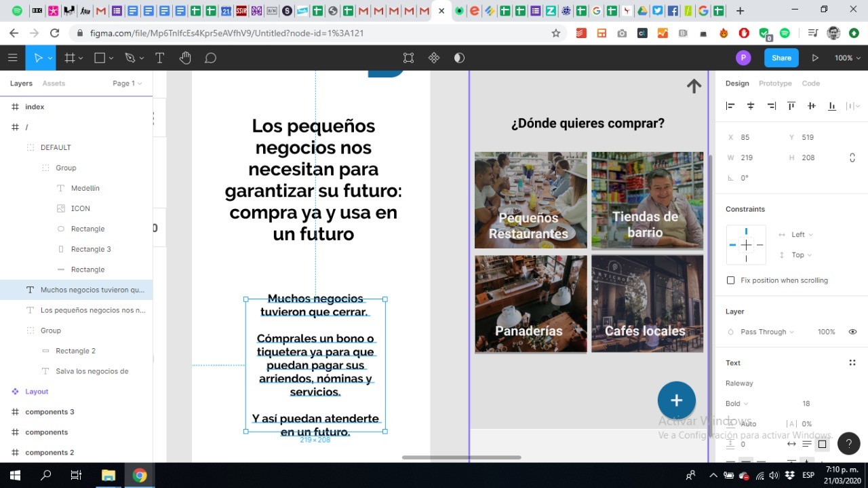Switch to the Code tab
This screenshot has height=488, width=868.
point(810,83)
